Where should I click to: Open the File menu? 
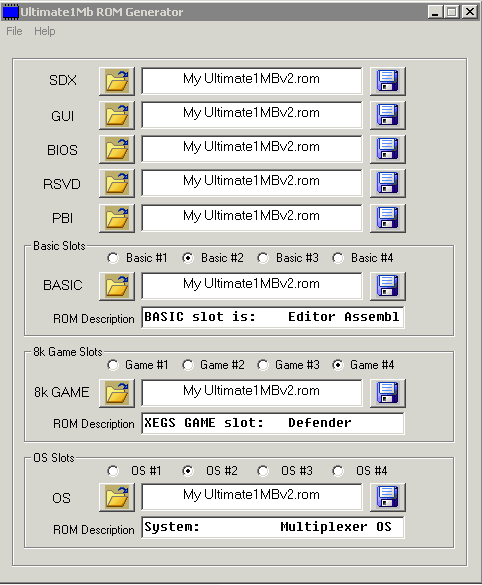(14, 31)
